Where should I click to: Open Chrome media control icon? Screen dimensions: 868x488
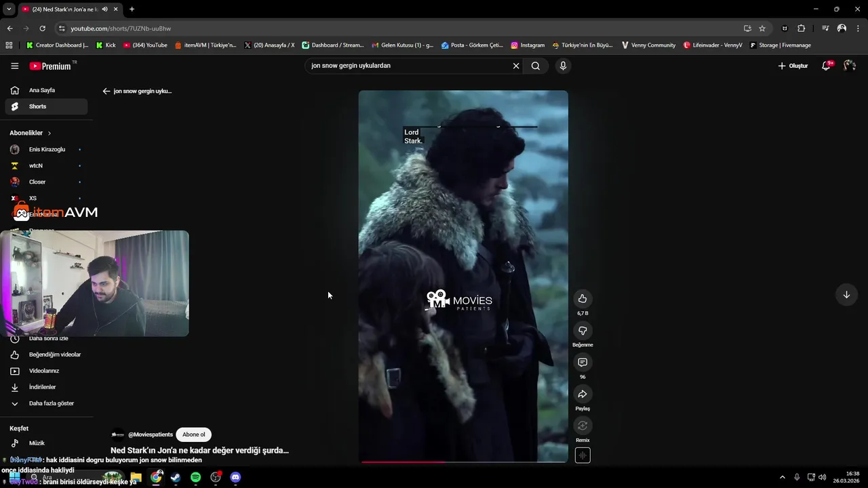click(x=825, y=28)
